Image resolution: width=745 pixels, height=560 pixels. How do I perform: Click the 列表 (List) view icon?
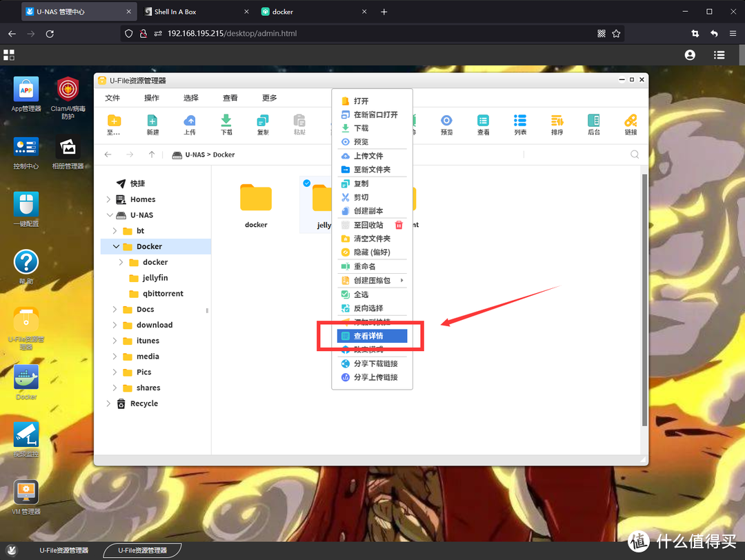[x=520, y=124]
